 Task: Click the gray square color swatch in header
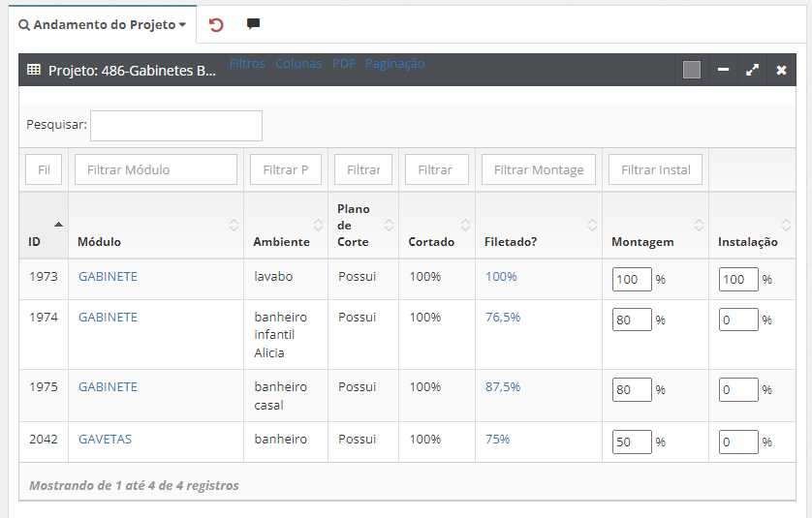[691, 70]
